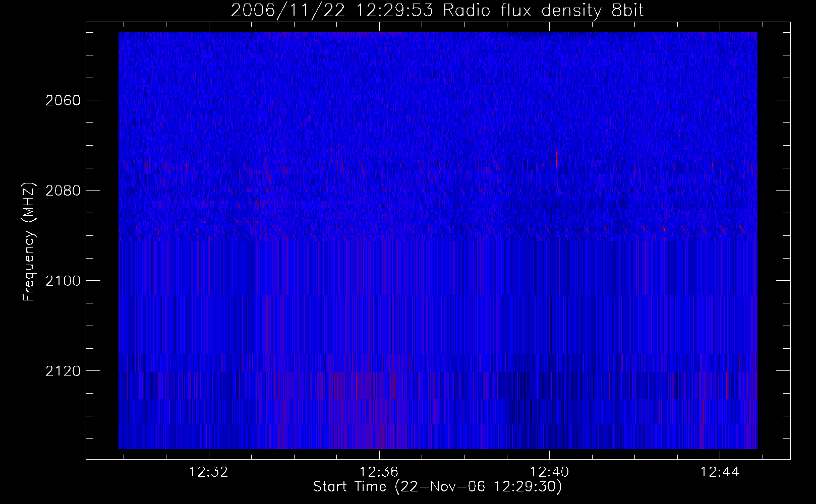Click the "Frequency (MHZ)" axis label
The width and height of the screenshot is (816, 504).
point(29,242)
